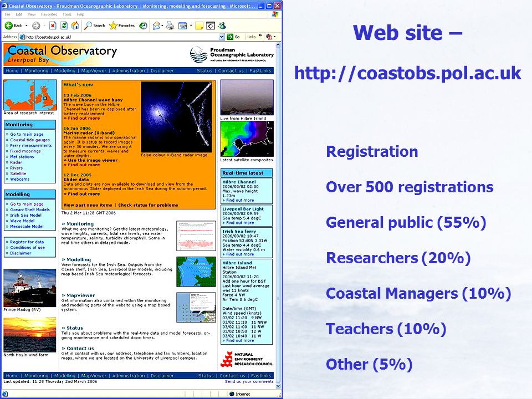Screen dimensions: 532x399
Task: Open the Coastal tide gauges link
Action: pos(30,140)
